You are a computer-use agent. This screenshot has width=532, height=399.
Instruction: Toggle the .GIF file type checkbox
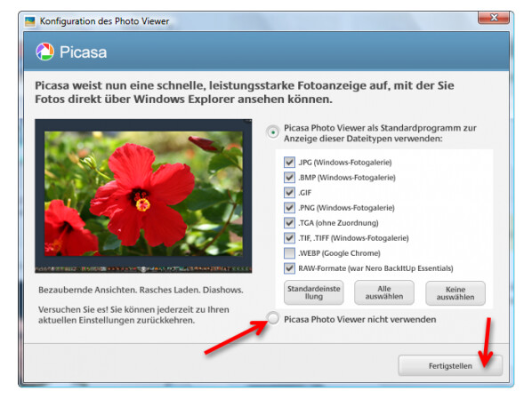289,193
